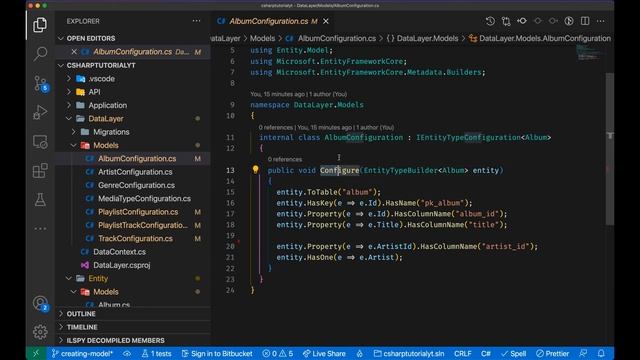Click 1 tests status bar item
The height and width of the screenshot is (360, 640).
[x=156, y=353]
